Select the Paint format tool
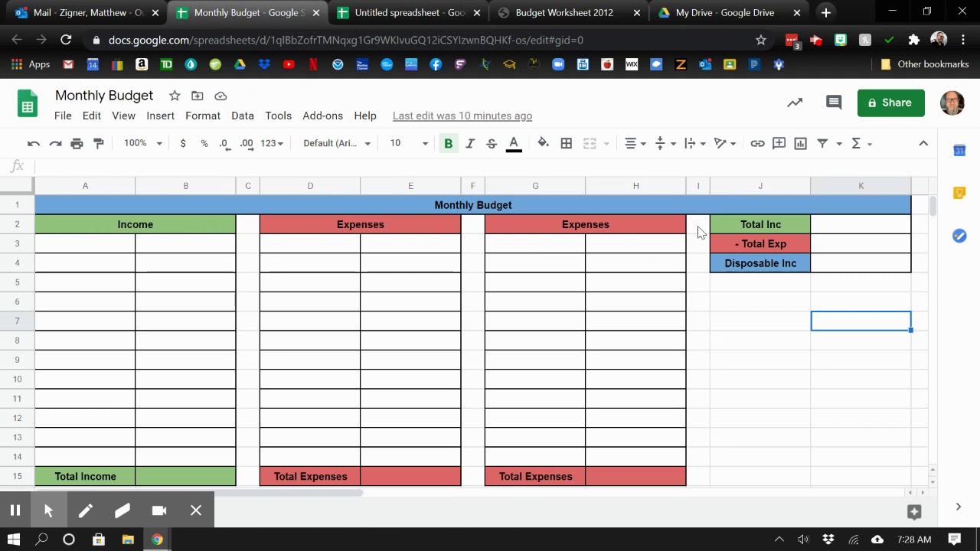The height and width of the screenshot is (551, 980). (x=98, y=143)
